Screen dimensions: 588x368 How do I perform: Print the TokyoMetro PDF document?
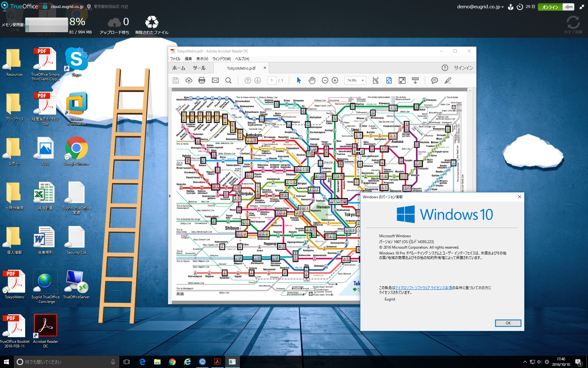(x=202, y=80)
